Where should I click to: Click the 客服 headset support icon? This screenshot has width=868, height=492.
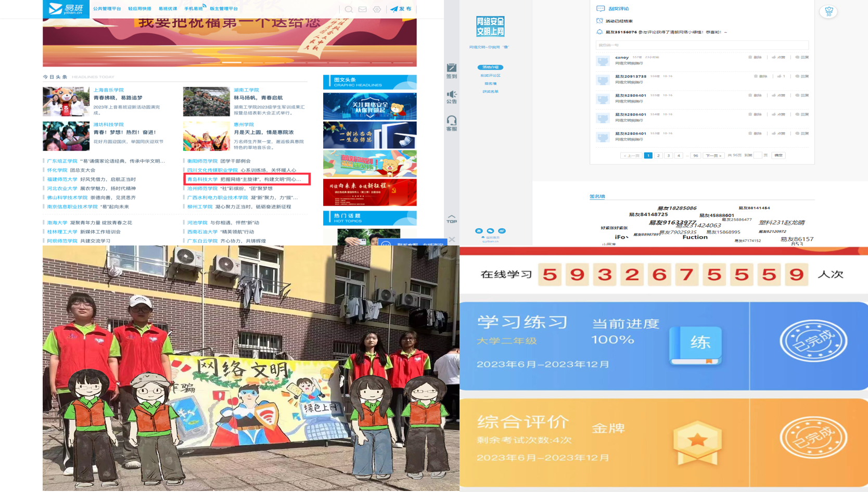click(x=452, y=123)
